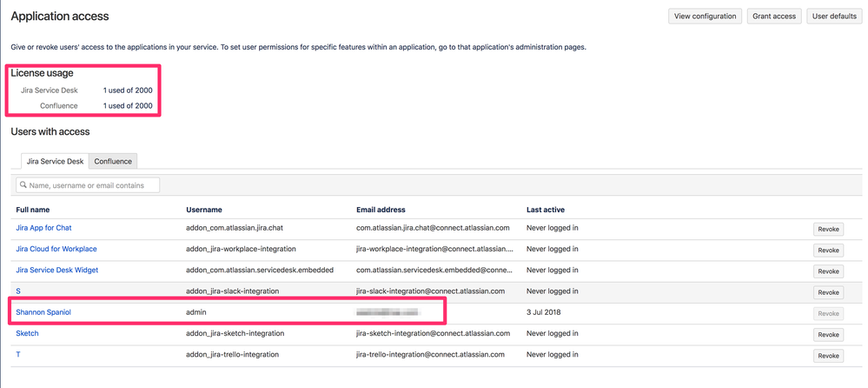This screenshot has width=868, height=388.
Task: Revoke access for Sketch
Action: coord(828,334)
